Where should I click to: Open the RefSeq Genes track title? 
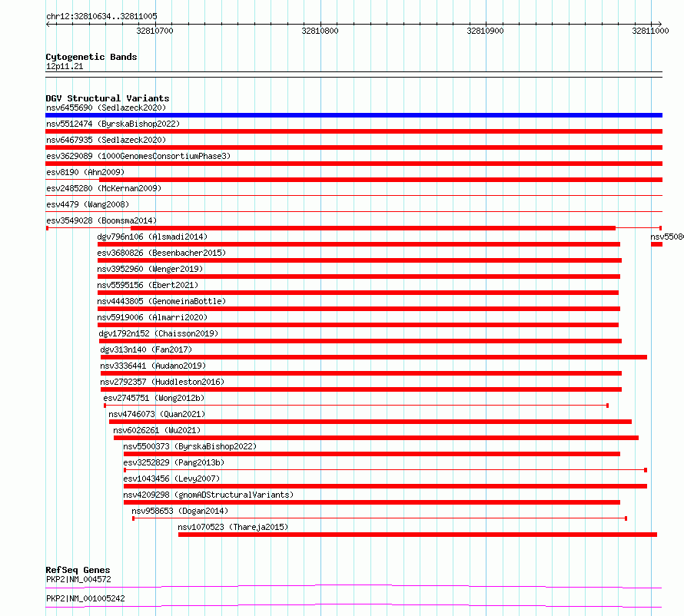78,570
